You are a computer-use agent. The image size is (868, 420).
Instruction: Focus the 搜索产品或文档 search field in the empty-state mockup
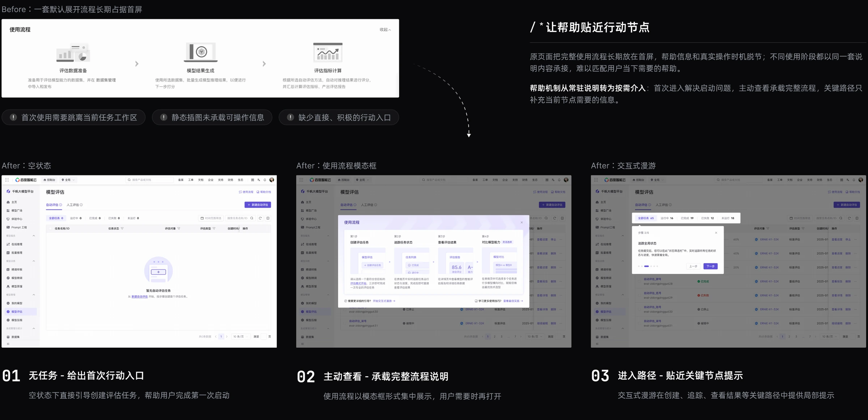click(x=149, y=180)
